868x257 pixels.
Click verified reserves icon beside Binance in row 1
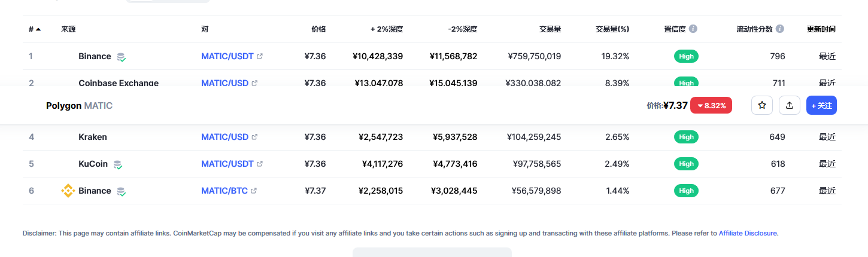coord(121,57)
